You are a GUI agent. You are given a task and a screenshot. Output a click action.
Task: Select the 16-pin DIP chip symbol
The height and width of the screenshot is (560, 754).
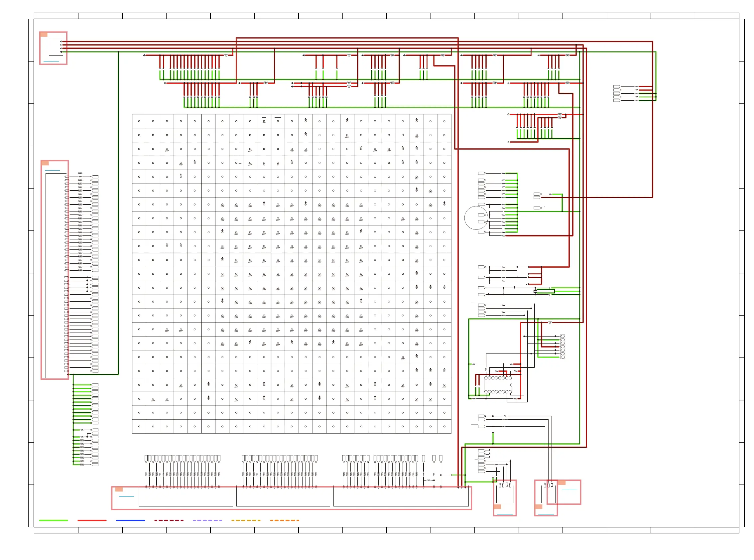(x=498, y=385)
